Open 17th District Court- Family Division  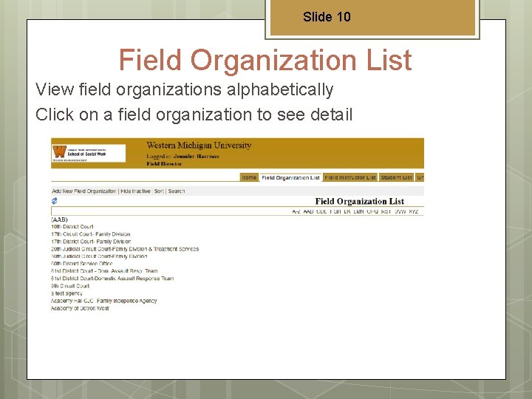[91, 242]
